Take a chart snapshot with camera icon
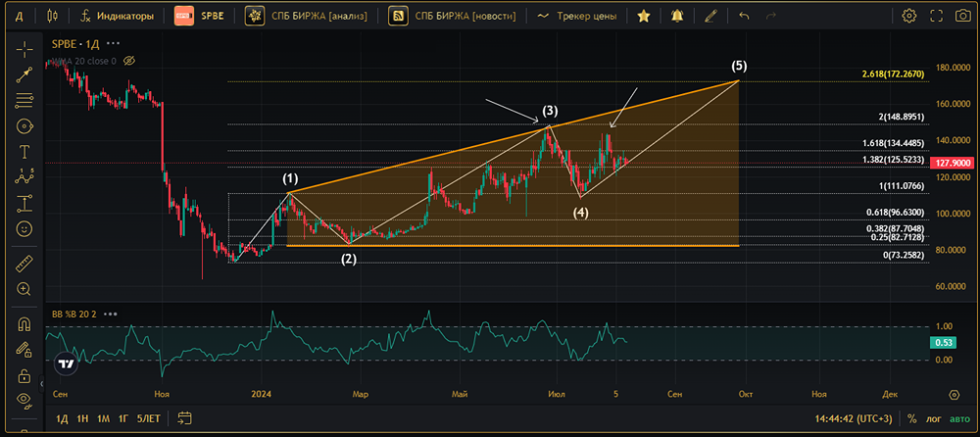Screen dimensions: 980x437 [936, 17]
